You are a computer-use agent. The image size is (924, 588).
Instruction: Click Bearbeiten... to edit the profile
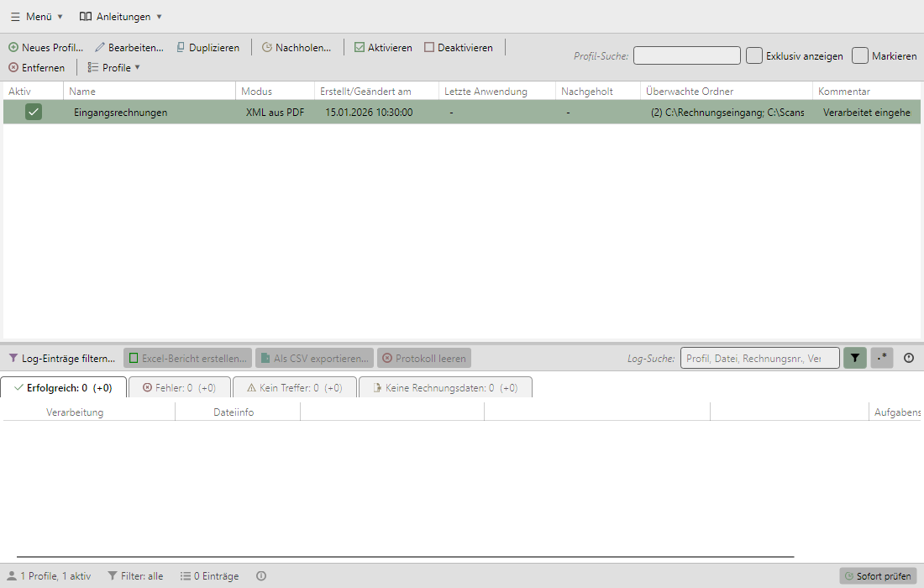[x=129, y=48]
